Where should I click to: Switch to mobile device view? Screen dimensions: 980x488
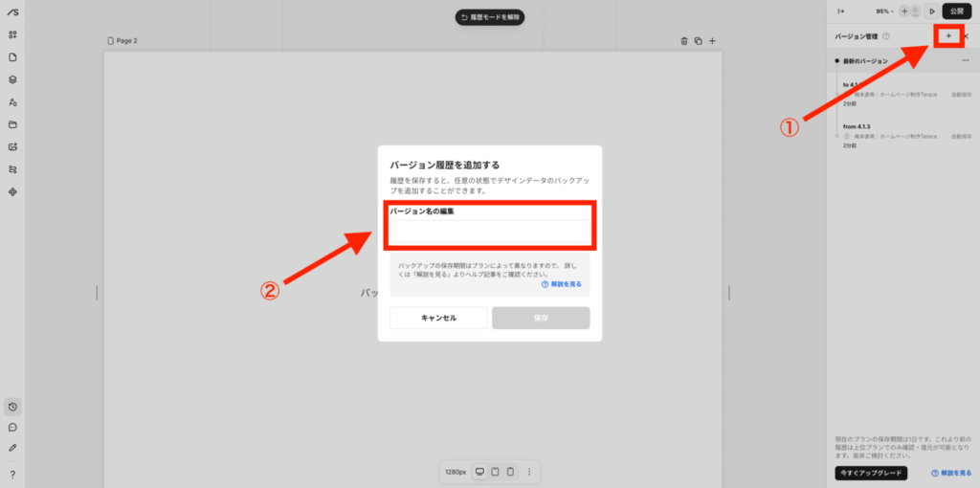click(x=510, y=472)
